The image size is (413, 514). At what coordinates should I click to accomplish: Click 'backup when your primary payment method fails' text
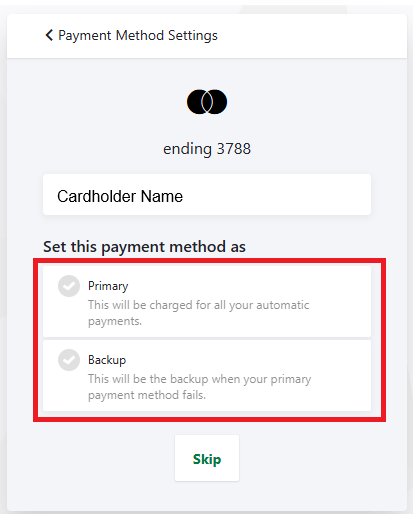point(199,387)
